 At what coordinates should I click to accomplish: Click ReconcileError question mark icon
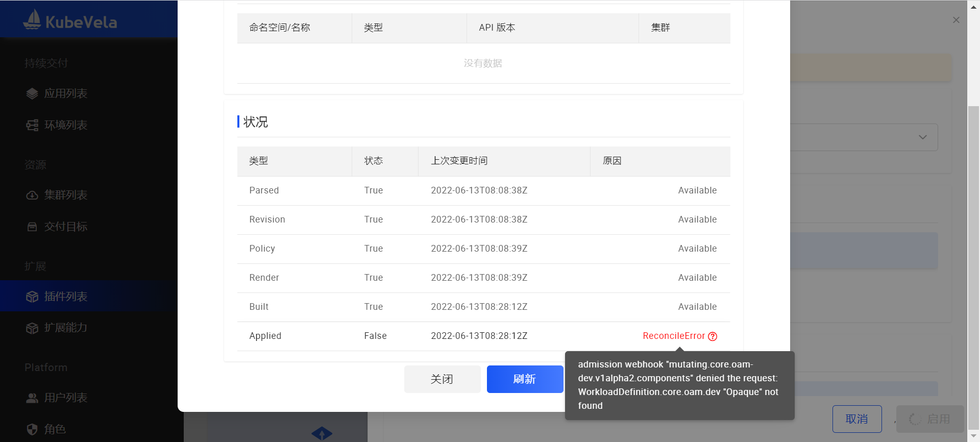[713, 336]
